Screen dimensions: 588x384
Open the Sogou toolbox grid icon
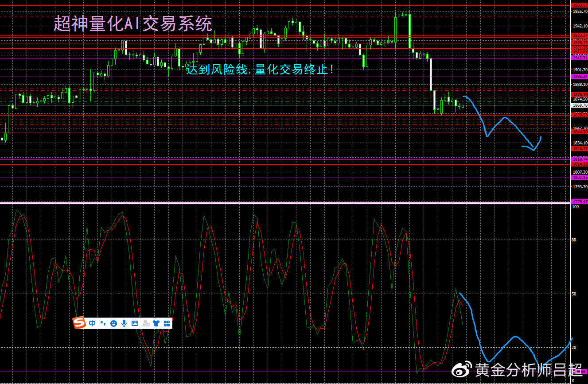coord(167,323)
